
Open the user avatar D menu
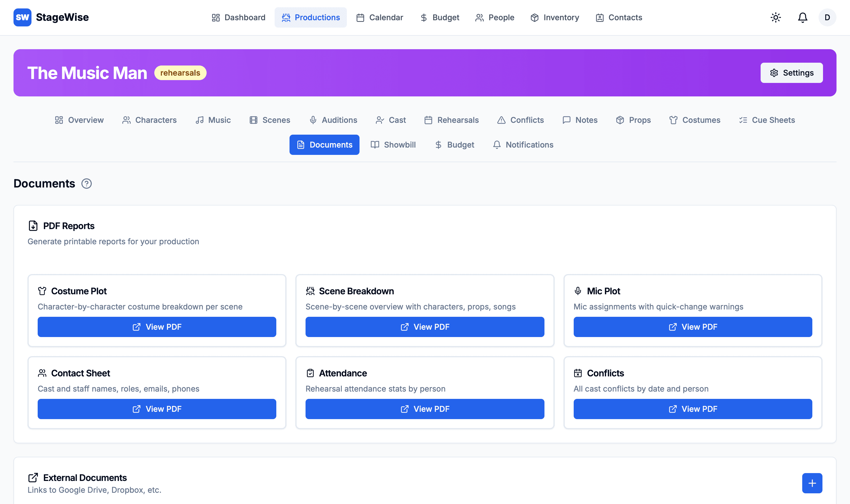827,17
